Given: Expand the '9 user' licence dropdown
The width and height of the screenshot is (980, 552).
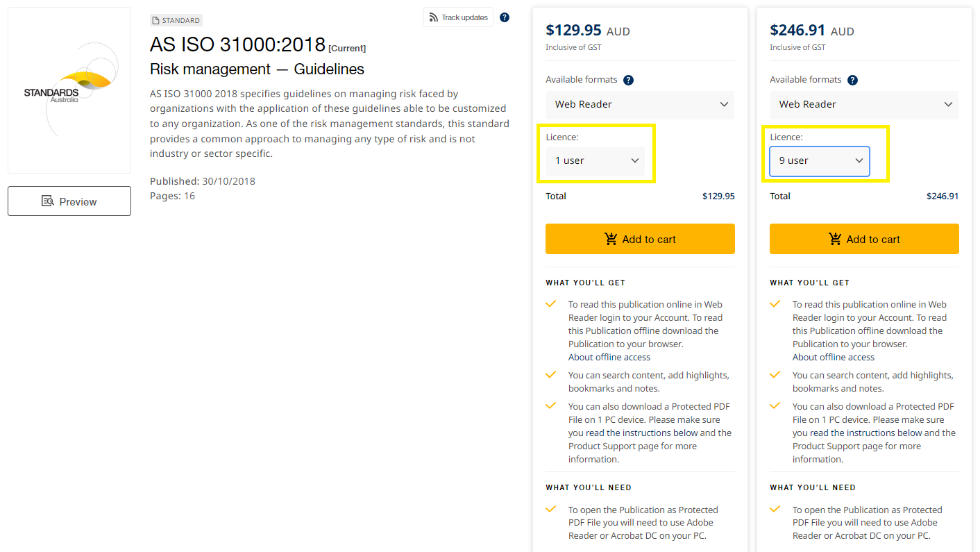Looking at the screenshot, I should 819,161.
